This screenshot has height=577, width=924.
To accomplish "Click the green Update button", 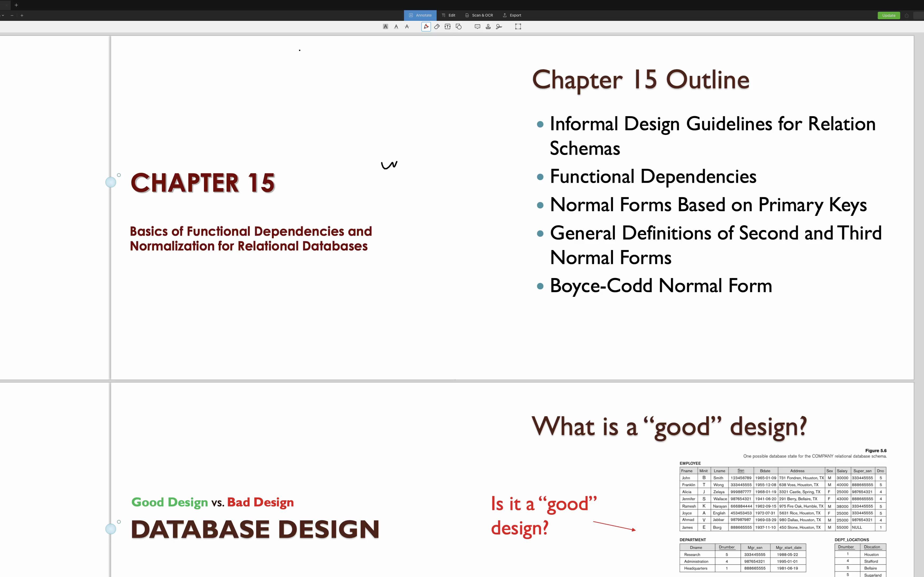I will 888,16.
